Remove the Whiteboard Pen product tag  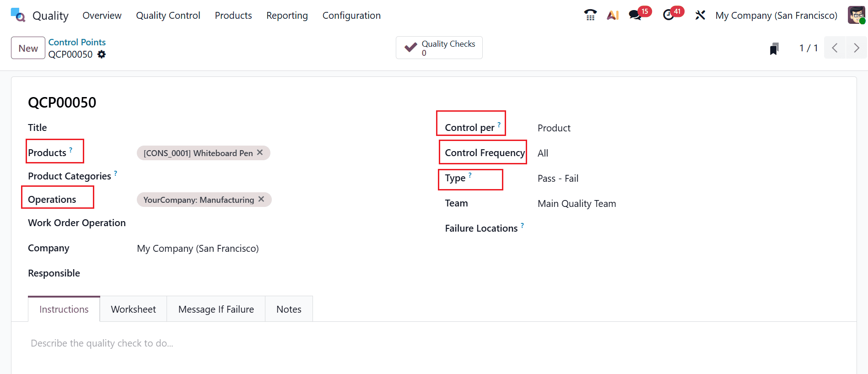point(260,152)
